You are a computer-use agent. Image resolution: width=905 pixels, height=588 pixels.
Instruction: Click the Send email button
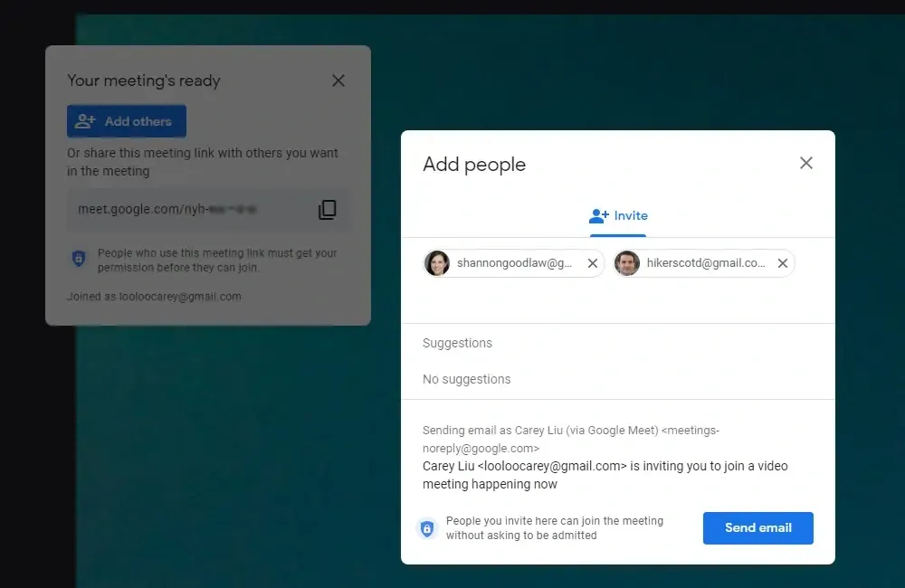click(x=757, y=528)
